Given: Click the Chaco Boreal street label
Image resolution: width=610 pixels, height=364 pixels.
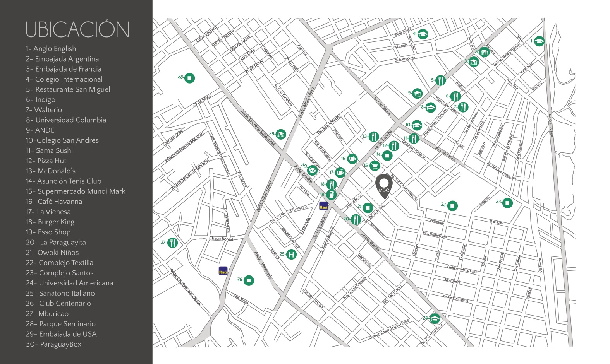Looking at the screenshot, I should pos(221,239).
